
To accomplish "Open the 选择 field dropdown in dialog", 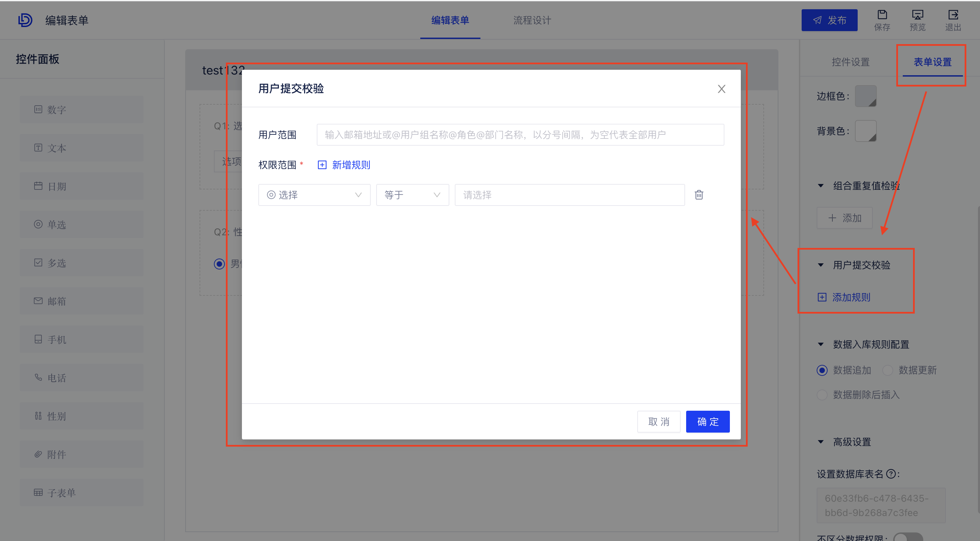I will click(x=314, y=195).
